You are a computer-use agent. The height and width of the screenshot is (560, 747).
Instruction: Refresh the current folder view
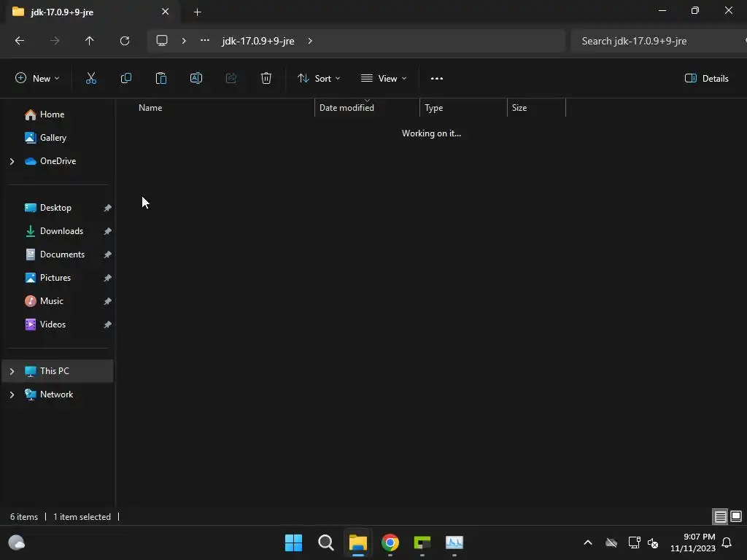(125, 41)
